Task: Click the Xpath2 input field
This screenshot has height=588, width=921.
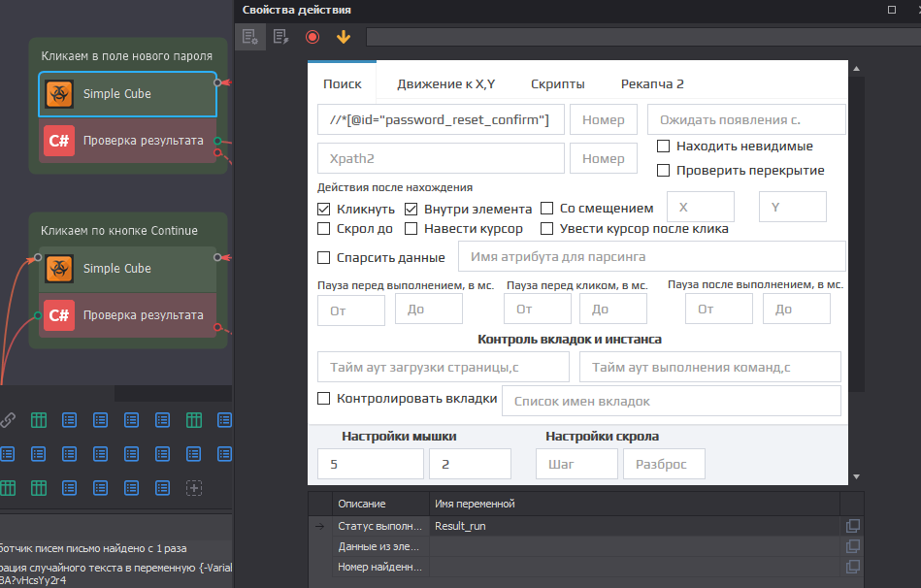Action: [x=440, y=158]
